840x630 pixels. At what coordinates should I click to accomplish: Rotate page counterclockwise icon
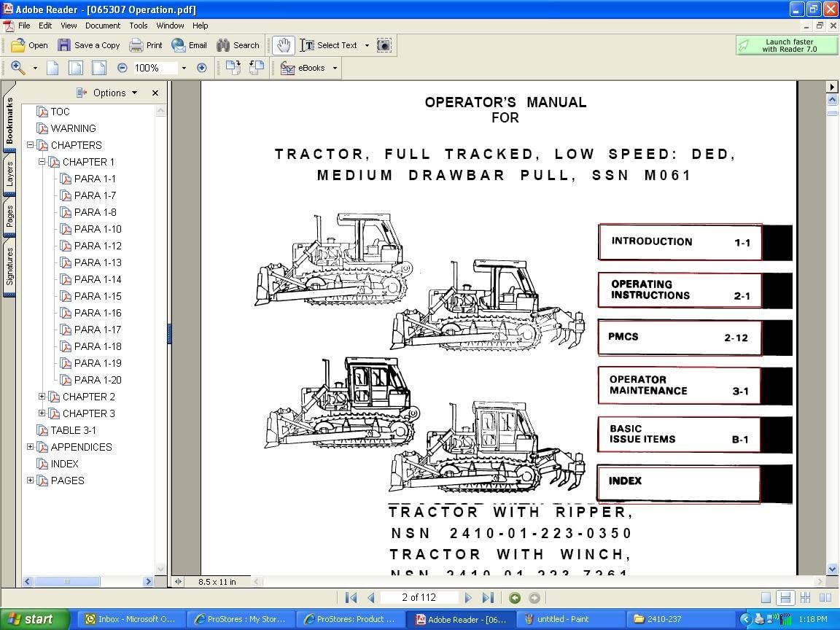tap(257, 68)
